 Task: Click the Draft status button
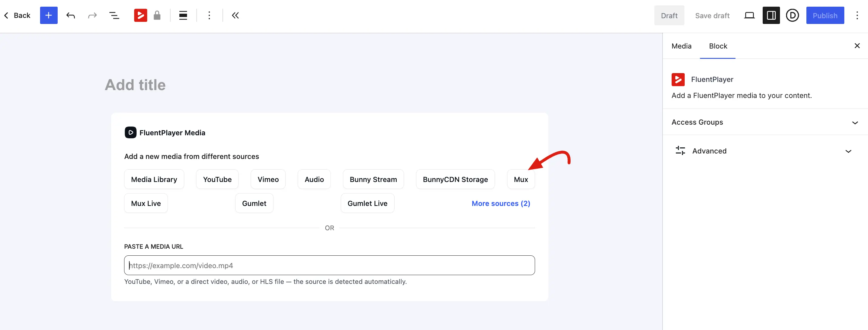tap(669, 15)
